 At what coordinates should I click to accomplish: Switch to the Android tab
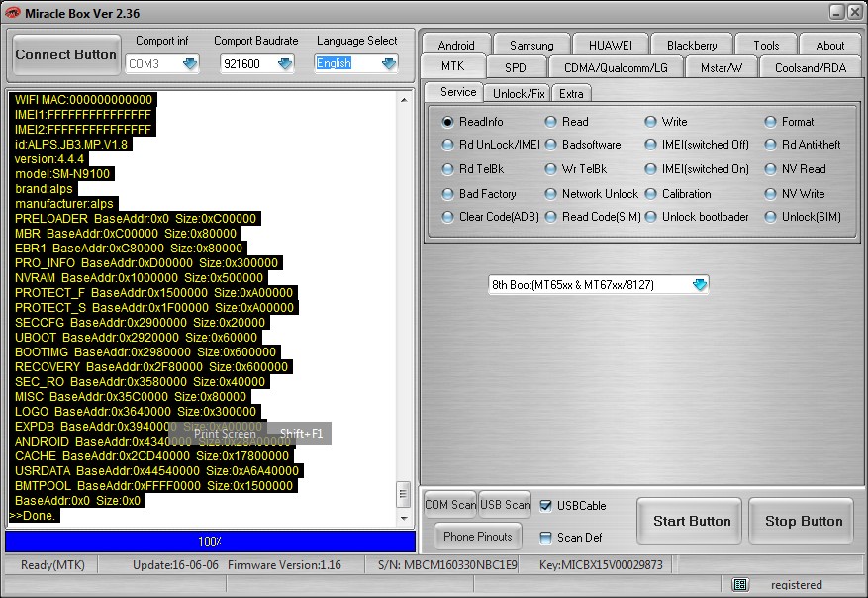[x=456, y=45]
